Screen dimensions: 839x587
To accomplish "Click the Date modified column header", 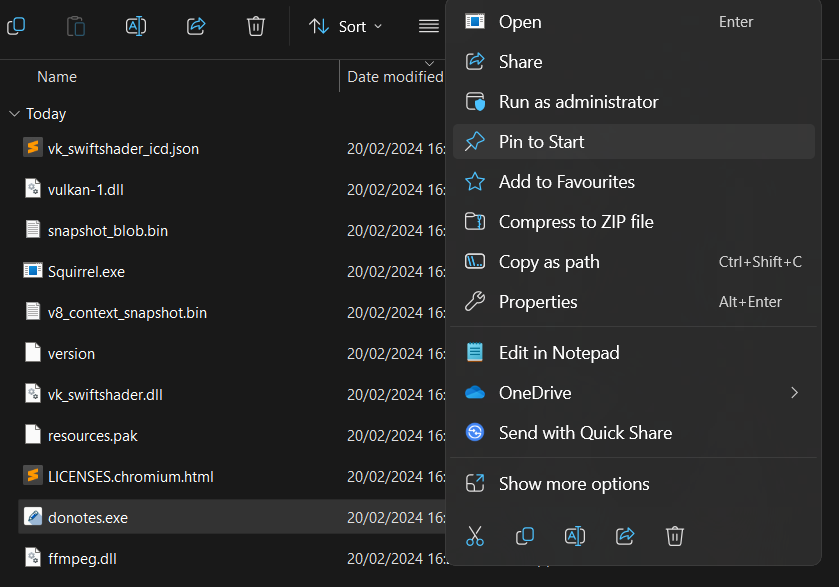I will pyautogui.click(x=394, y=77).
